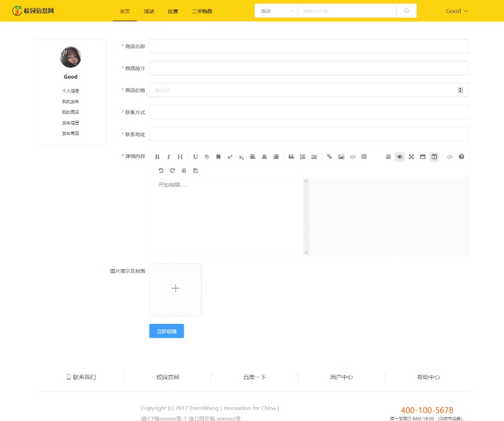
Task: Apply italic formatting in the content editor
Action: point(169,156)
